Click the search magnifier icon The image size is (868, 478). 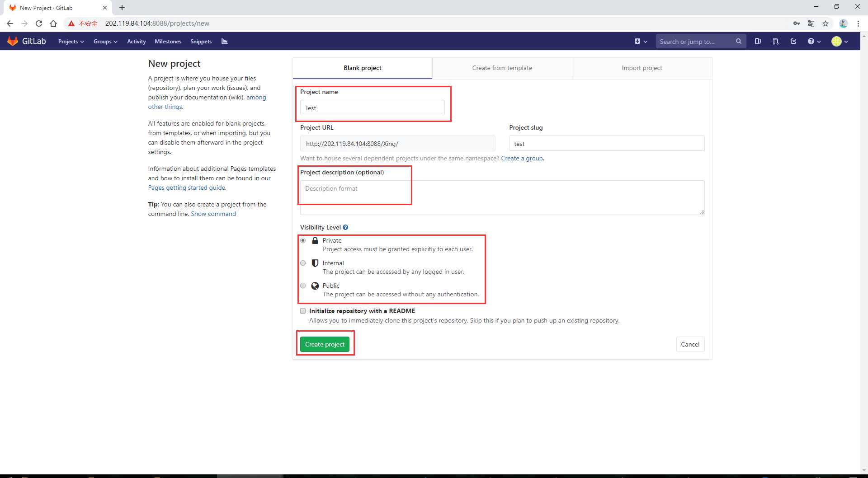click(x=738, y=41)
